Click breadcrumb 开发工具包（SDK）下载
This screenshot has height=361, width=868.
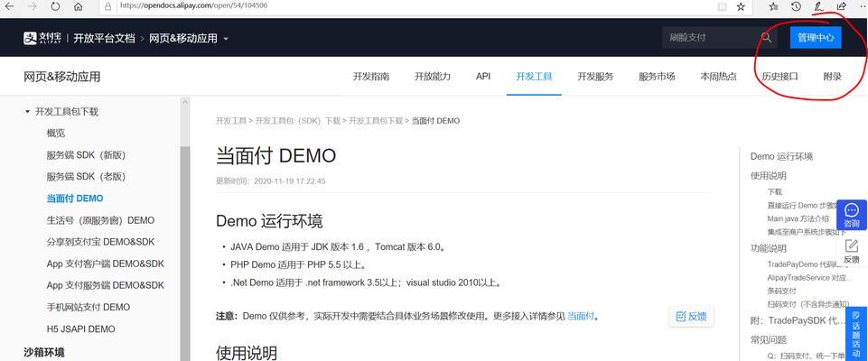[298, 121]
